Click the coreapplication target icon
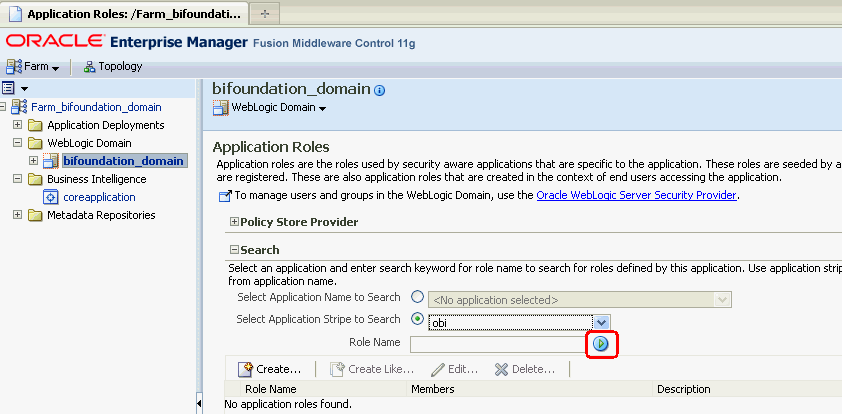This screenshot has height=414, width=842. click(50, 197)
